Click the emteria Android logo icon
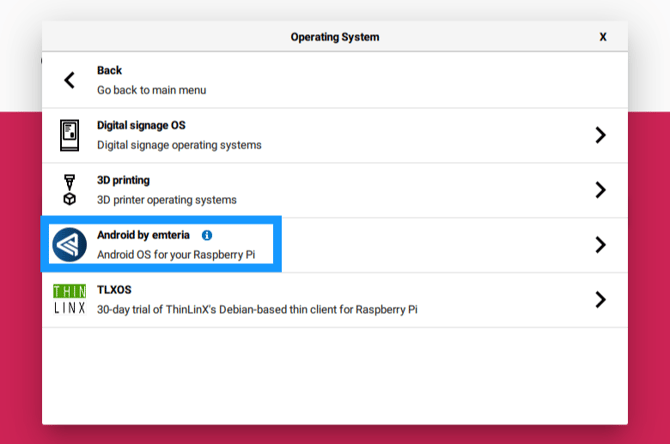 (x=69, y=244)
